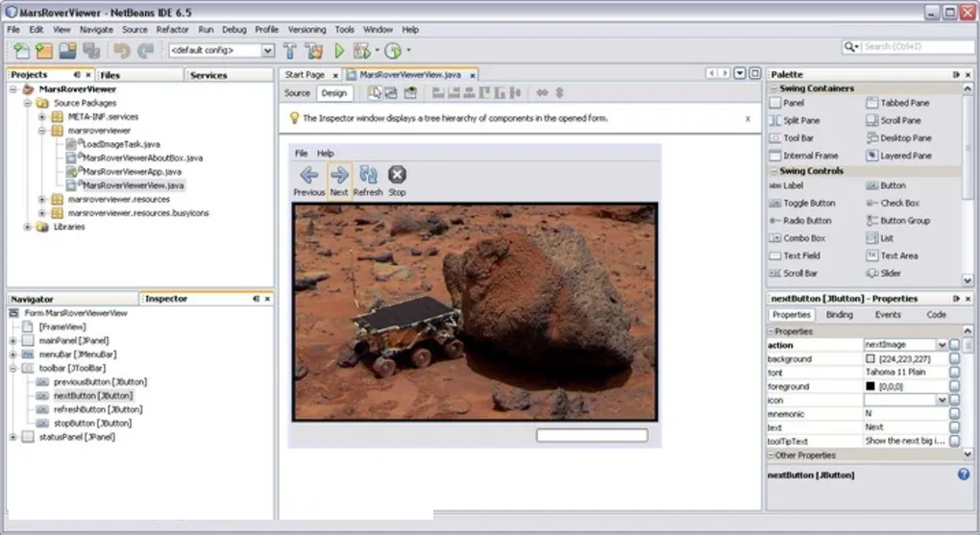Open the Refactor menu
Screen dimensions: 980x535
coord(173,30)
